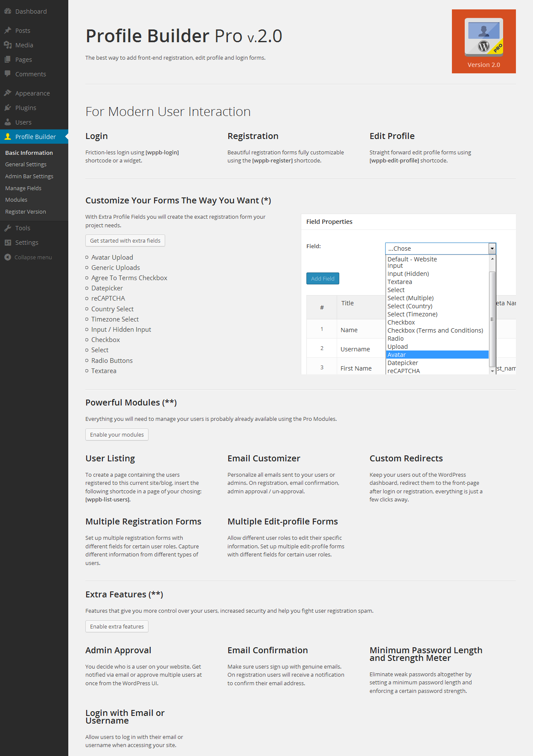Choose Input (Hidden) in field list
The image size is (533, 756).
437,274
